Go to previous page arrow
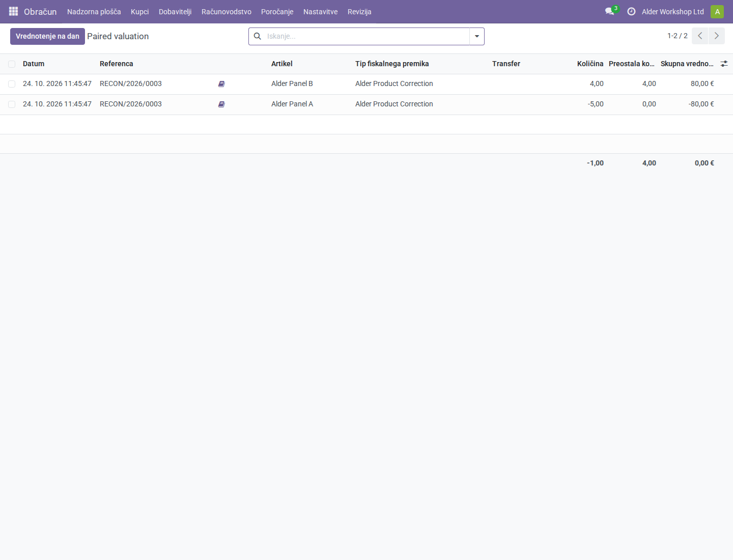This screenshot has height=560, width=733. coord(700,36)
